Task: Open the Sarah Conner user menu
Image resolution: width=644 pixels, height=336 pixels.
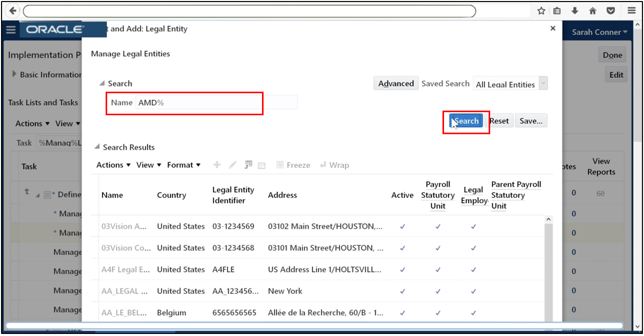Action: click(598, 32)
